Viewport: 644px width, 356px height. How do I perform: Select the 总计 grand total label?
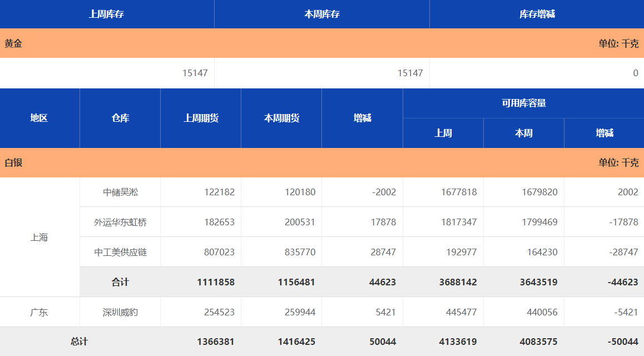[79, 342]
